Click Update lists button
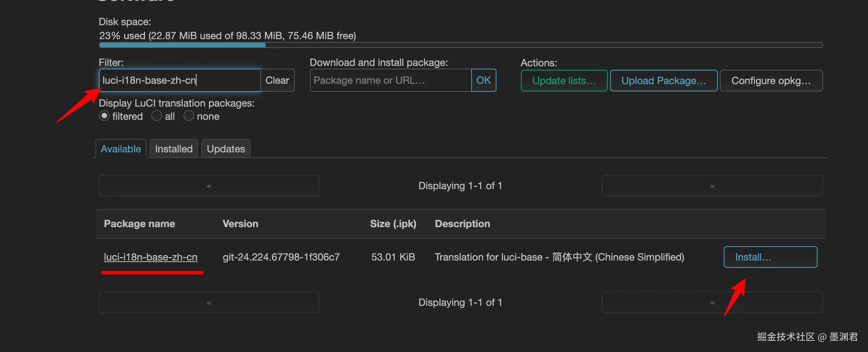This screenshot has height=352, width=868. point(564,81)
